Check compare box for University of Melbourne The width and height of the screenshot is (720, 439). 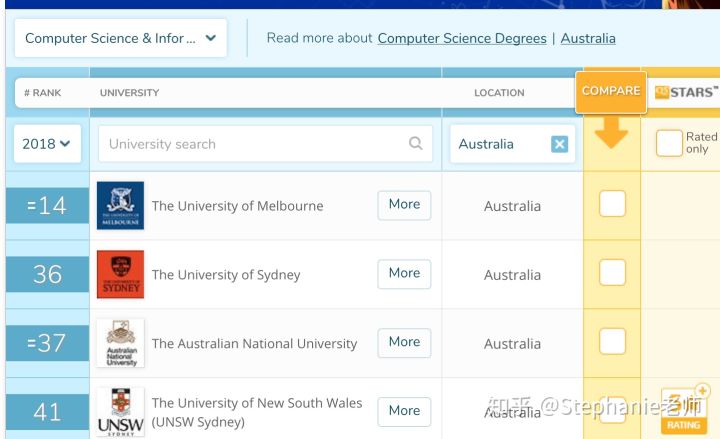coord(612,203)
